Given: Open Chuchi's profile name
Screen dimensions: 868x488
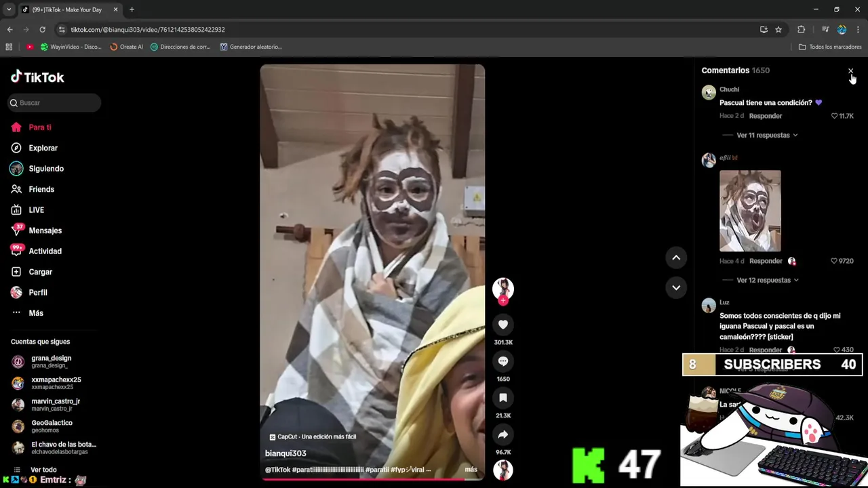Looking at the screenshot, I should tap(729, 89).
